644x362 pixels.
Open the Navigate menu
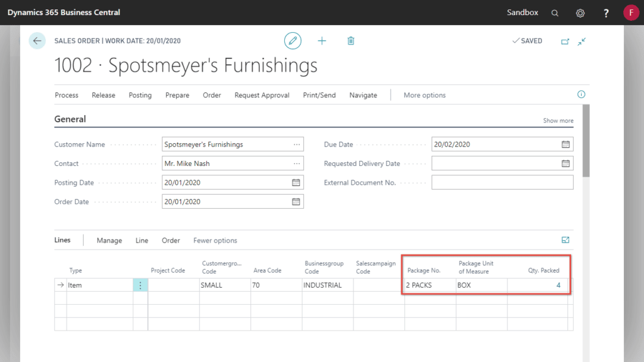[363, 95]
